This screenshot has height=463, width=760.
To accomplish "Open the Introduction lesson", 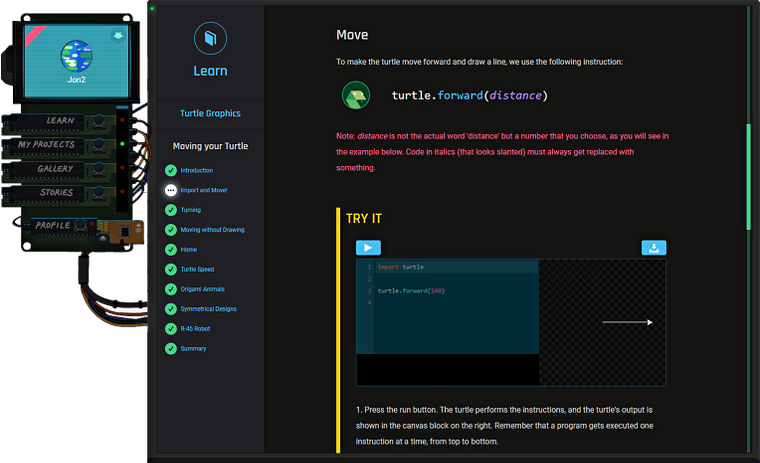I will tap(197, 170).
